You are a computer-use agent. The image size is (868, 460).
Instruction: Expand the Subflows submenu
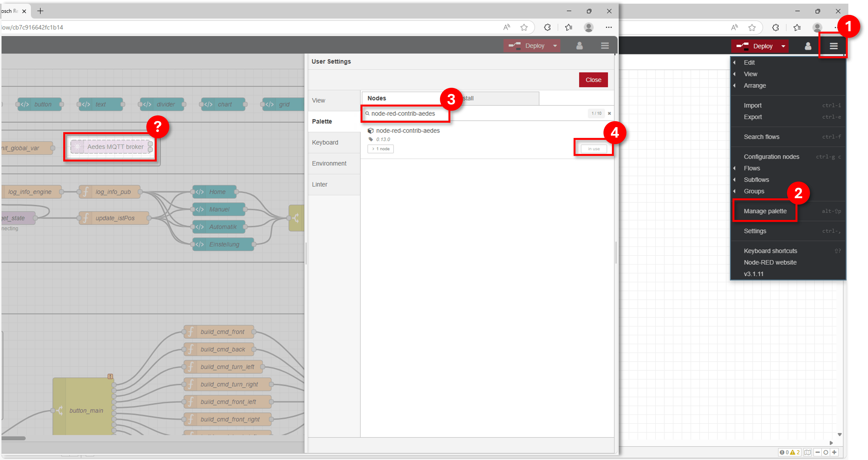point(788,179)
